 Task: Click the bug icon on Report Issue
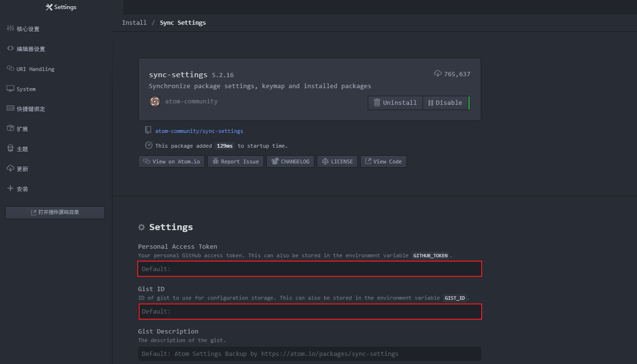click(x=215, y=162)
